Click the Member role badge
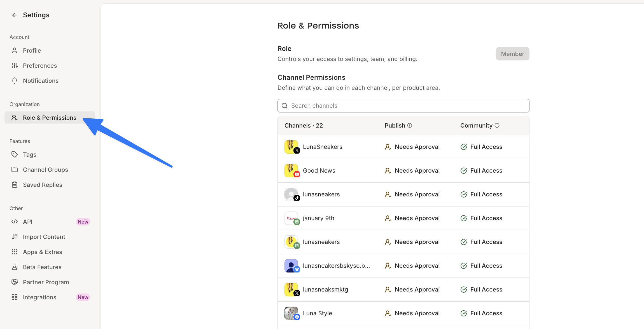This screenshot has height=329, width=644. coord(512,54)
